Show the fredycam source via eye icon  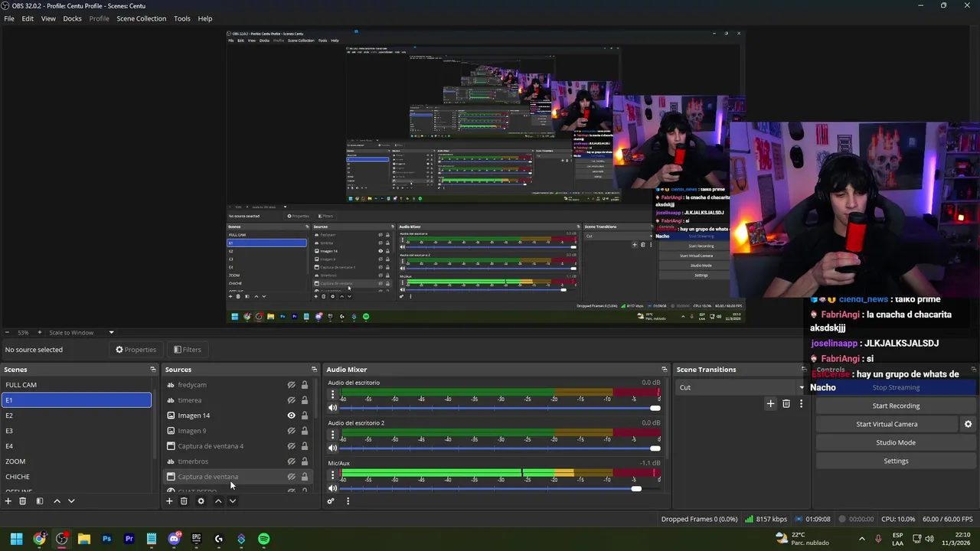[291, 385]
